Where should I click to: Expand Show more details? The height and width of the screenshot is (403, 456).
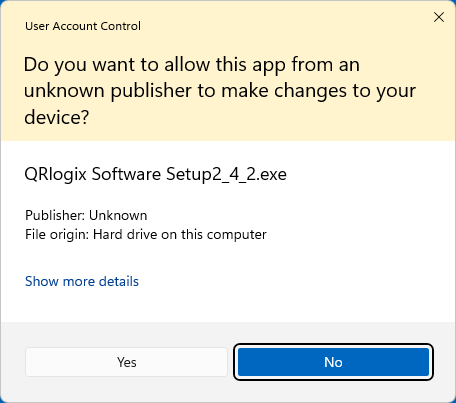coord(82,281)
